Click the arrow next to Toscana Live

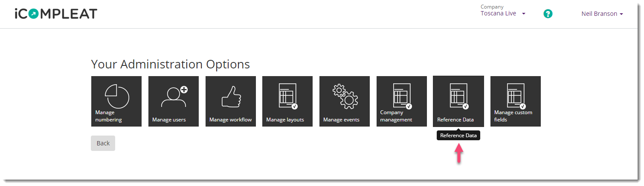524,14
